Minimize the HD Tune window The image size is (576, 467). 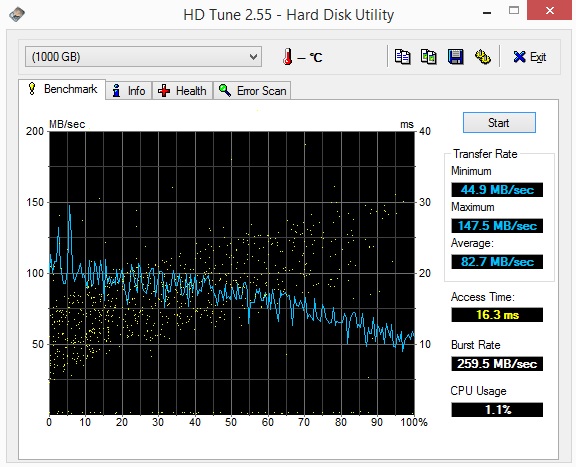click(x=487, y=12)
